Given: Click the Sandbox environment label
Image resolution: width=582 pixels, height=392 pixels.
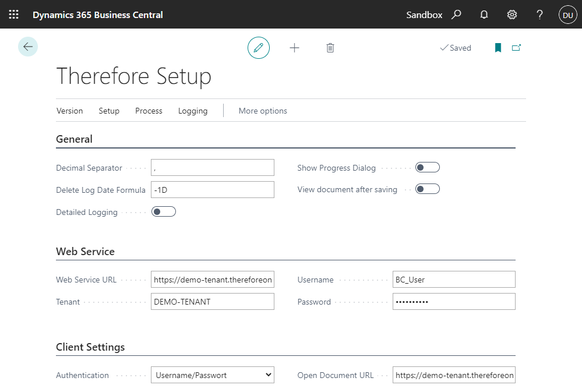Looking at the screenshot, I should pos(424,15).
